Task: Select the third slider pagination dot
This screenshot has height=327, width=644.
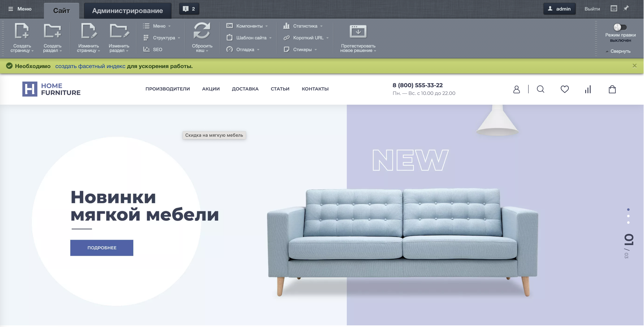Action: click(x=628, y=222)
